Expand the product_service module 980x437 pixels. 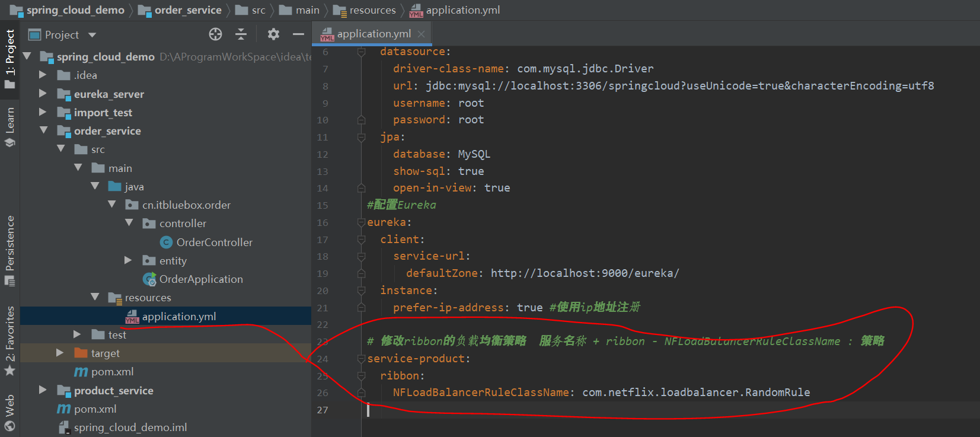43,390
